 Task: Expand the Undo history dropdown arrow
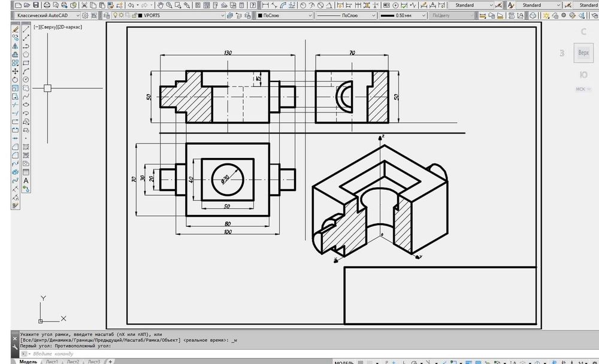(x=138, y=5)
